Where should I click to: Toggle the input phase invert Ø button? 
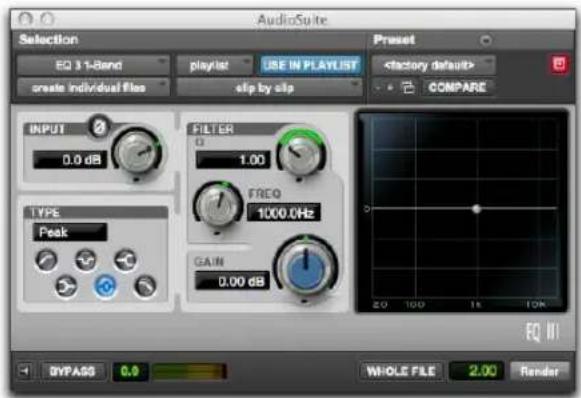(100, 127)
